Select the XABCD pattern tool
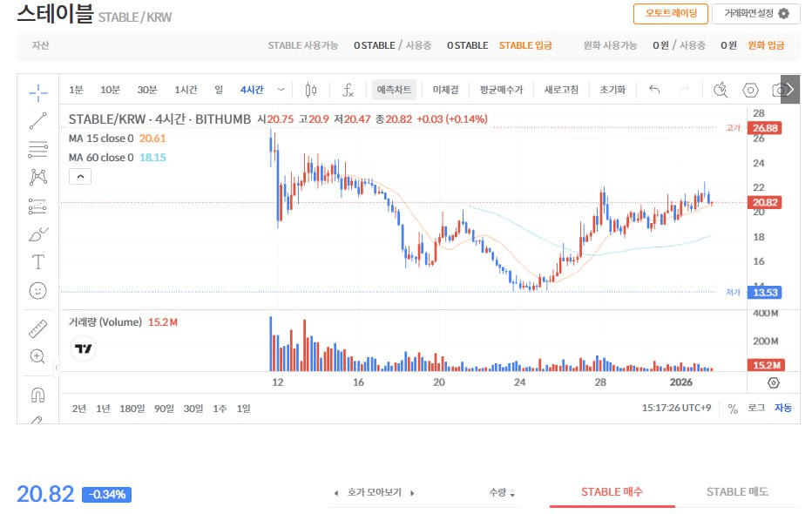This screenshot has width=812, height=514. click(37, 176)
